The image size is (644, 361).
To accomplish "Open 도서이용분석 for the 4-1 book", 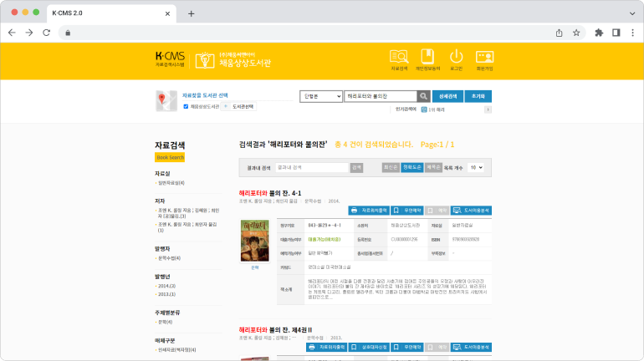I will (x=471, y=211).
